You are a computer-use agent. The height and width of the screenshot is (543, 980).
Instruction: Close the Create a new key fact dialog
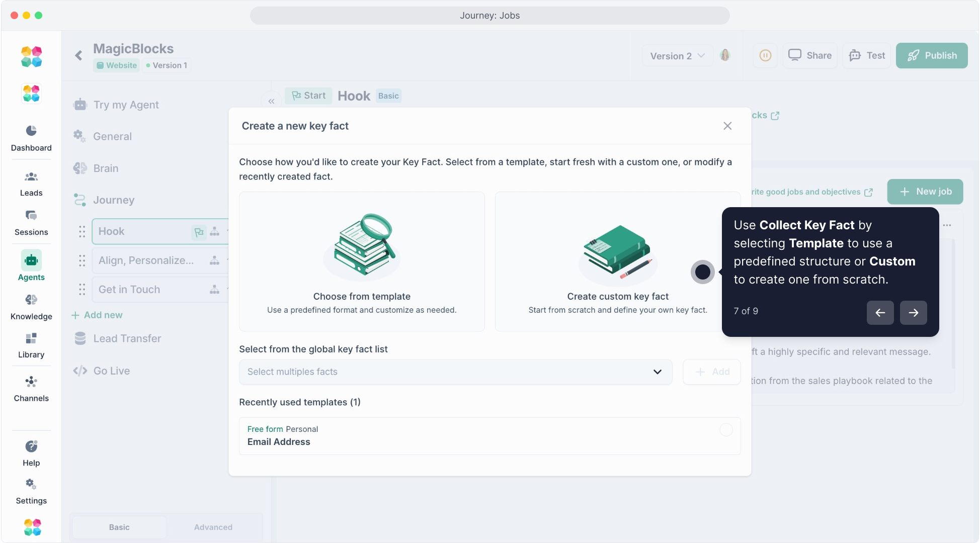[727, 126]
